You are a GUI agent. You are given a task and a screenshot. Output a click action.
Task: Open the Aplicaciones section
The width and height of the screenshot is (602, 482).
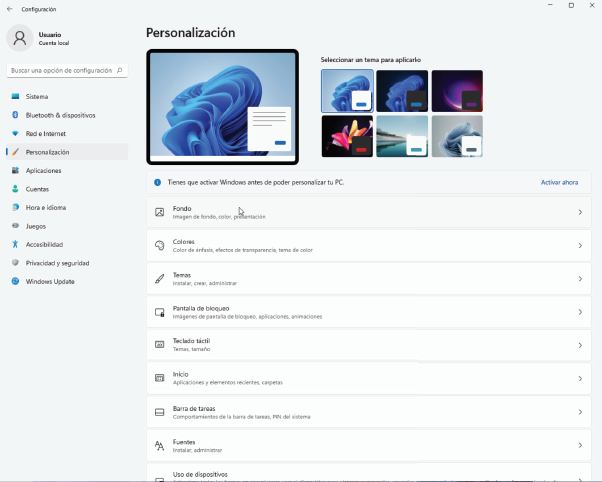pos(67,171)
